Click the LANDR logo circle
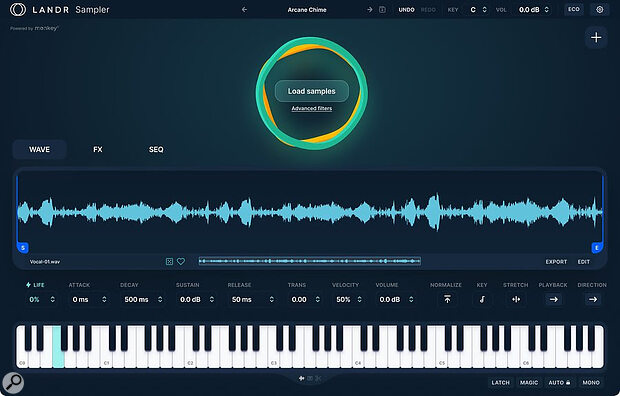 click(18, 9)
